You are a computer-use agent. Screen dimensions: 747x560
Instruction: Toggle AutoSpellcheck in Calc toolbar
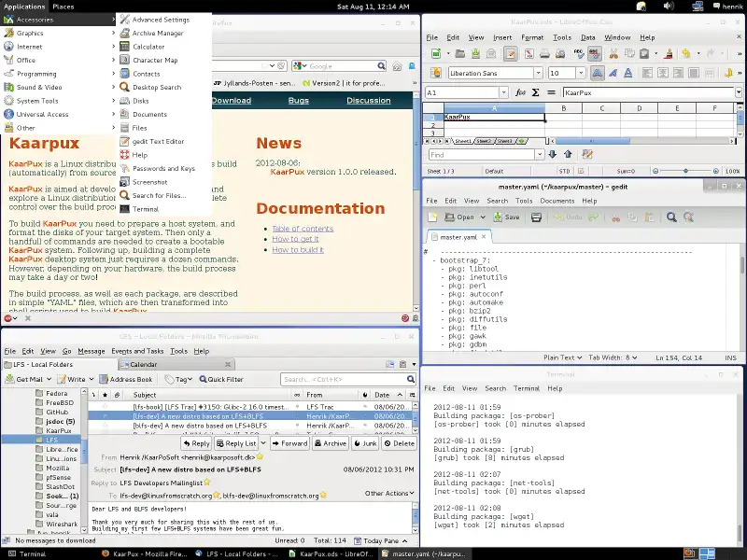(595, 54)
